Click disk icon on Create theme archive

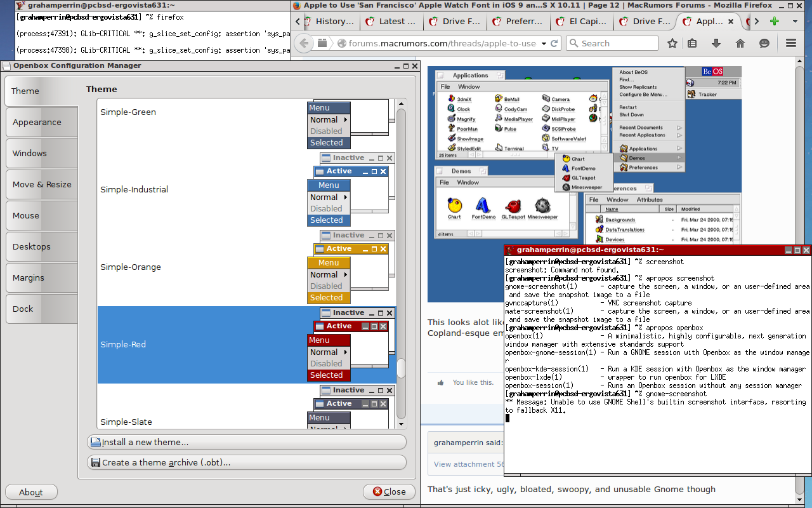coord(96,462)
